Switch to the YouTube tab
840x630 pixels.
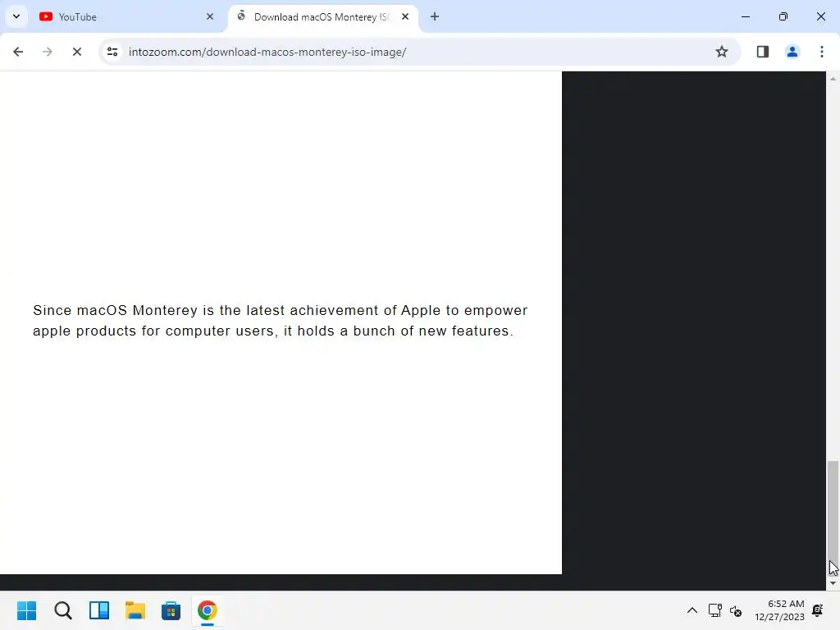126,16
